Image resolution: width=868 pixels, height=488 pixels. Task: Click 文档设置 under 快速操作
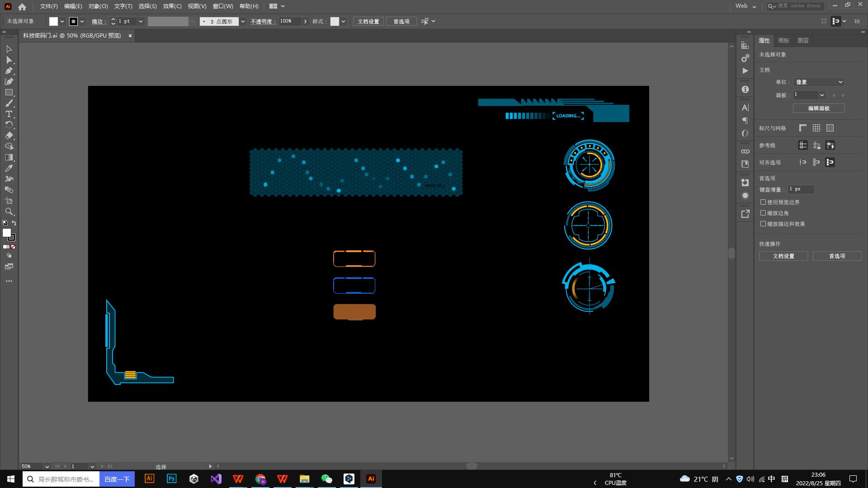[x=783, y=256]
